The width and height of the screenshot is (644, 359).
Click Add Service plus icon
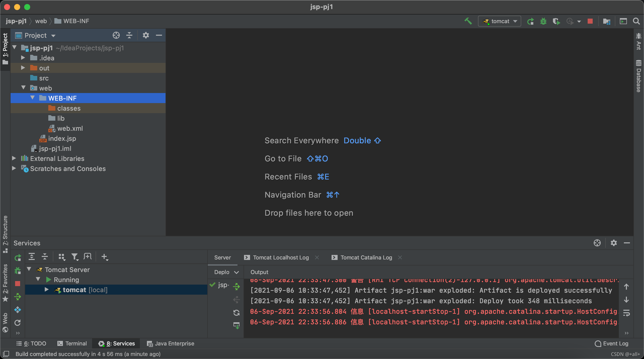104,257
